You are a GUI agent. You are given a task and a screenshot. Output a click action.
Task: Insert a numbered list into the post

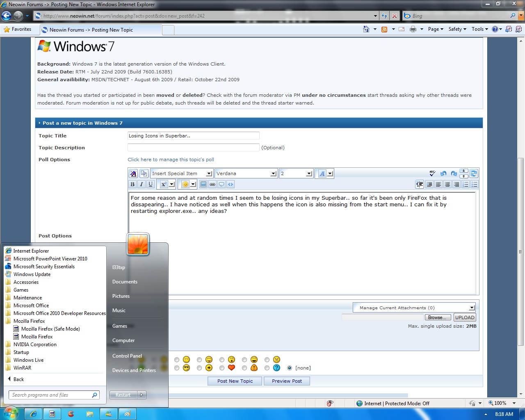(465, 184)
